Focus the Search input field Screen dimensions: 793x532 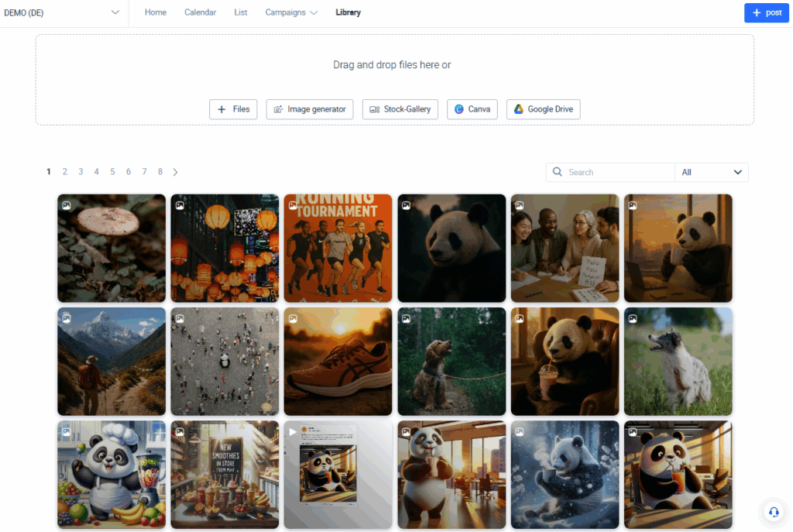click(618, 172)
